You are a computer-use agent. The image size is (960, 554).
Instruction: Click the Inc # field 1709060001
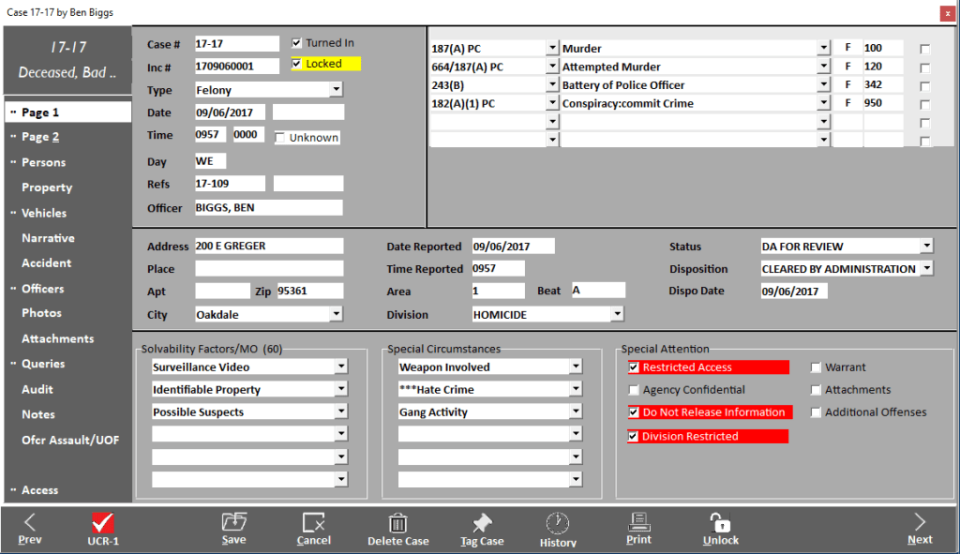(x=236, y=66)
